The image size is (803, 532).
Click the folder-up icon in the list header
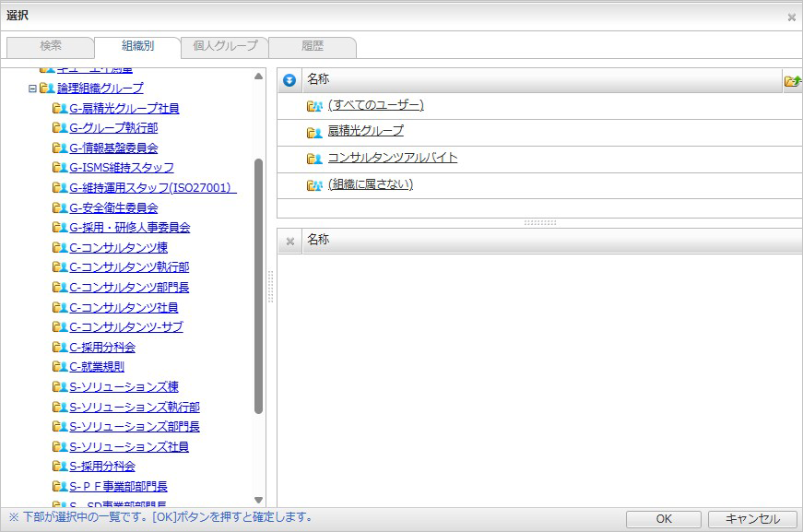(792, 81)
